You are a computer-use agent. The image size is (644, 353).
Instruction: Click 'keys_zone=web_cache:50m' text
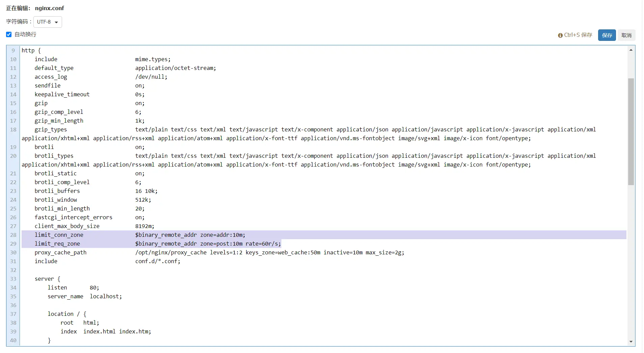(283, 252)
